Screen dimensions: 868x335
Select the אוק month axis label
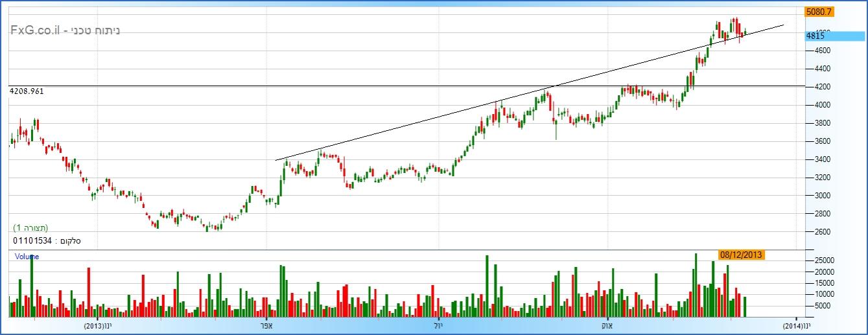608,325
